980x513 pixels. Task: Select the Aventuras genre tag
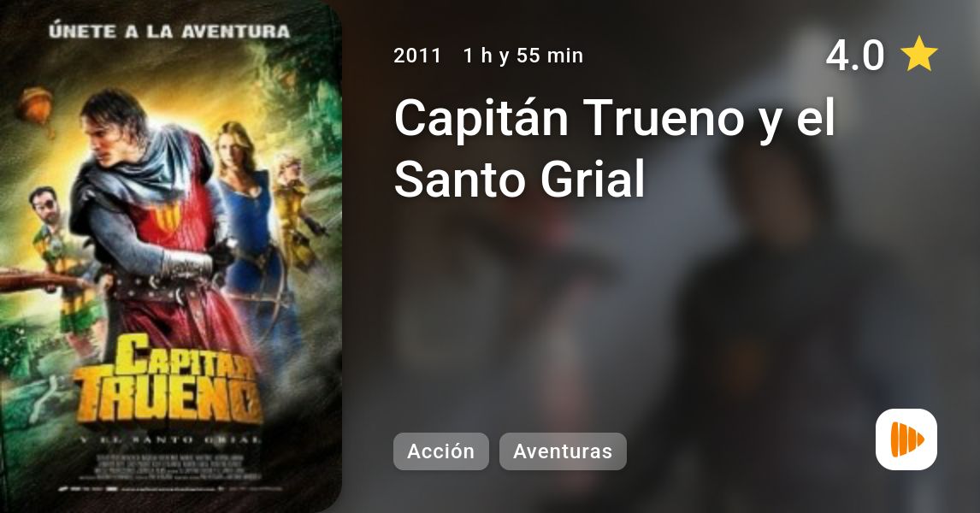[563, 451]
